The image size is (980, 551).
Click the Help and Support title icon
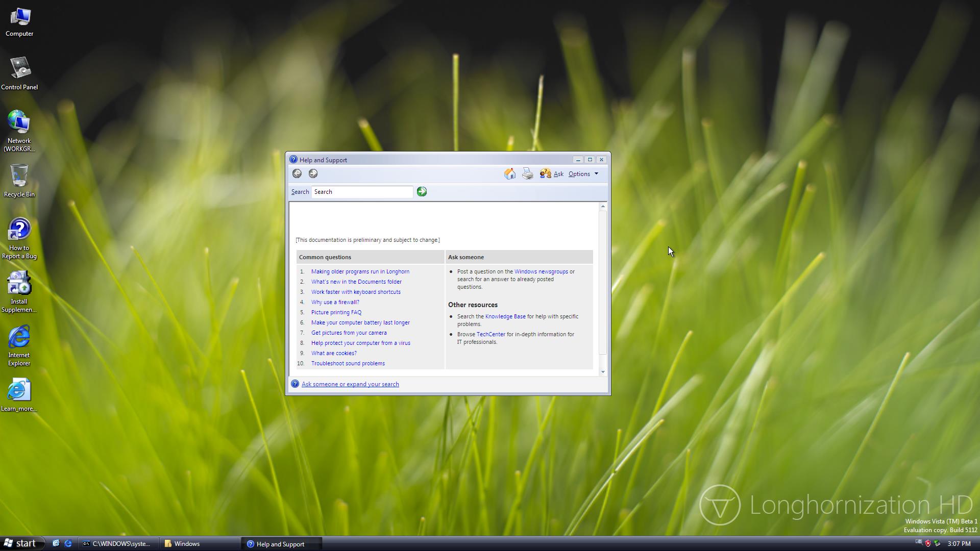click(293, 160)
